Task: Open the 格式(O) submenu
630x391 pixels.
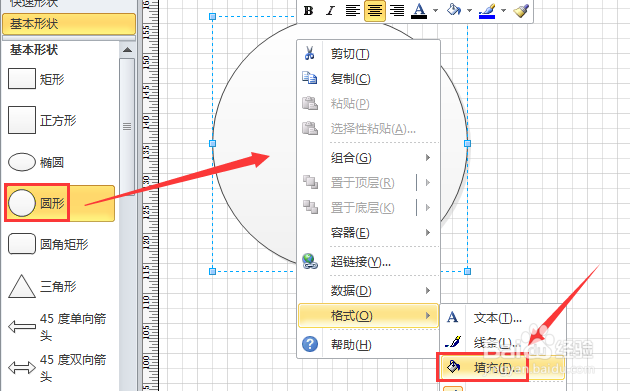Action: coord(368,316)
